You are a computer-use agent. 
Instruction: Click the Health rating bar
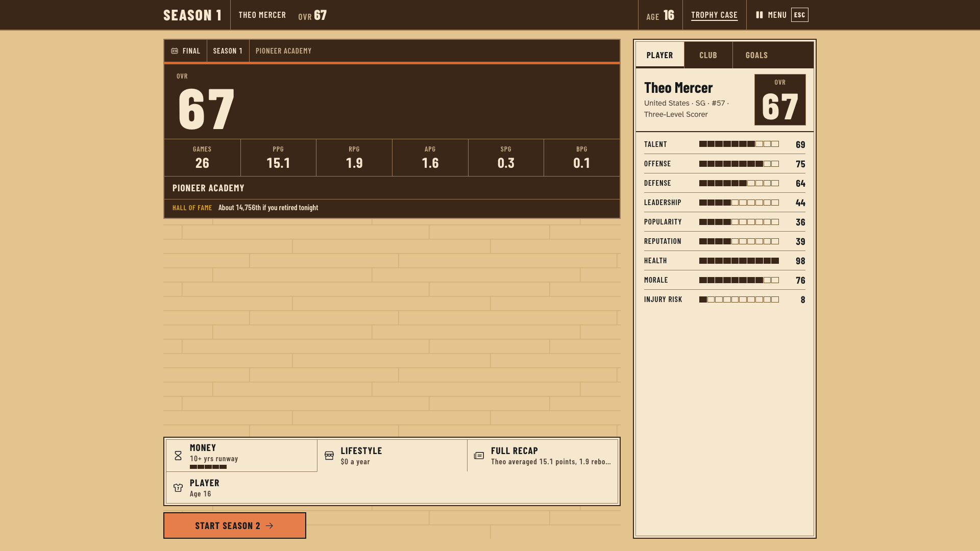point(739,261)
